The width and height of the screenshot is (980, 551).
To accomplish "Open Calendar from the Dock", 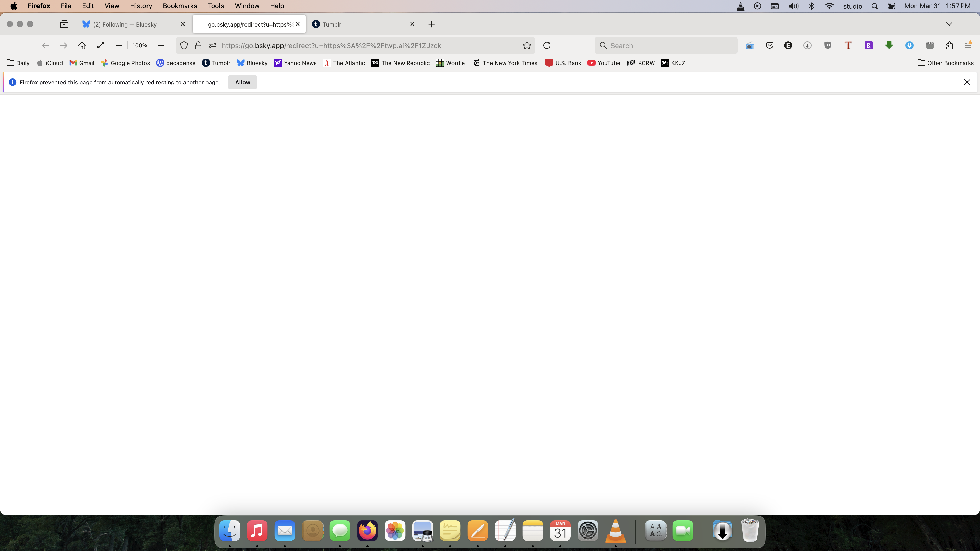I will [560, 531].
